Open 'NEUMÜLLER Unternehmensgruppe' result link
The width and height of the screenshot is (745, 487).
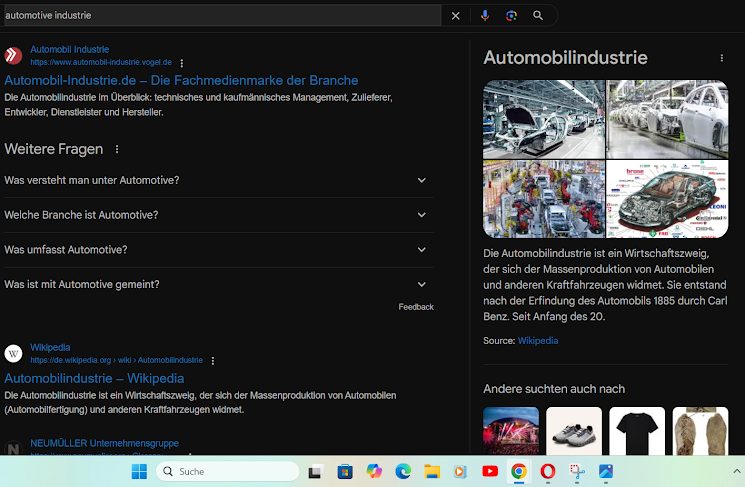(x=105, y=443)
